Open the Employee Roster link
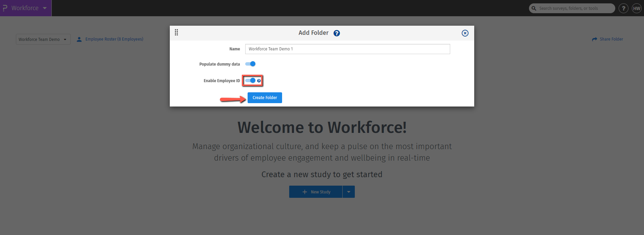The image size is (644, 235). point(110,39)
